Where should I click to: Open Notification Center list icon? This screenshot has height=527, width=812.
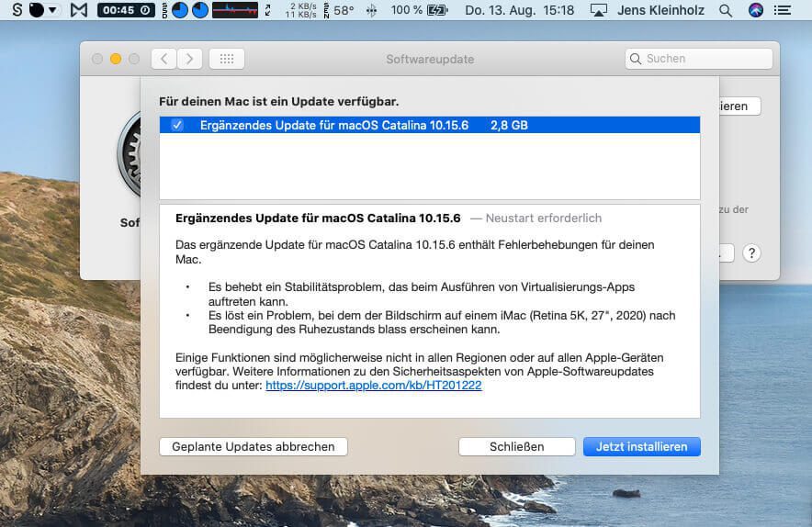(x=783, y=10)
